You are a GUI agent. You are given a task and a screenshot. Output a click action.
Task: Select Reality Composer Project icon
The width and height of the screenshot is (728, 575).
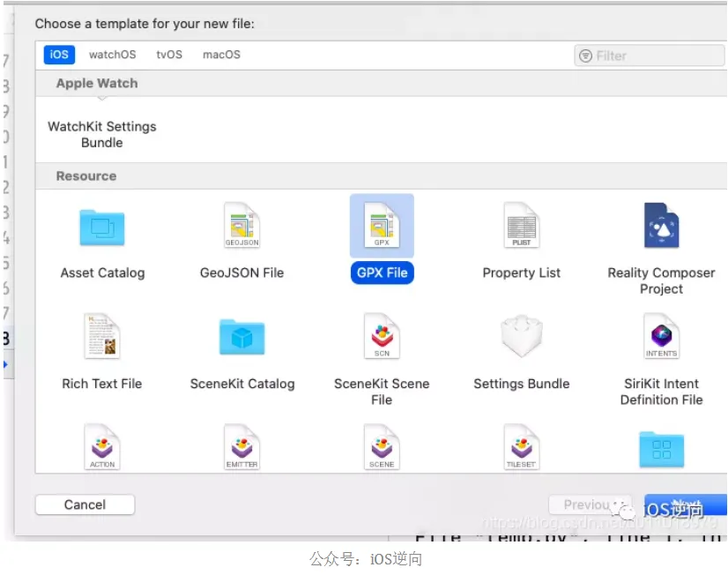pos(661,225)
